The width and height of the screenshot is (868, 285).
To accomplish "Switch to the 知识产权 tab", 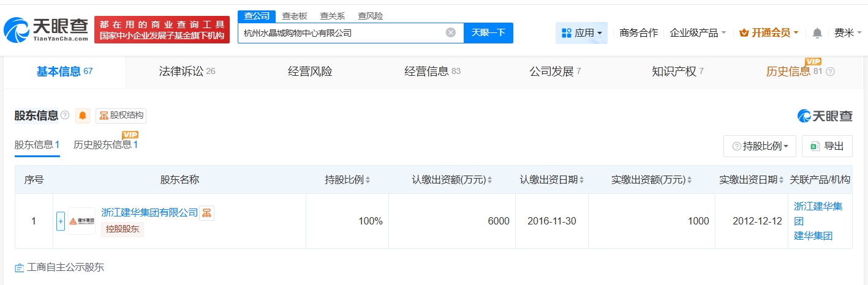I will tap(677, 72).
